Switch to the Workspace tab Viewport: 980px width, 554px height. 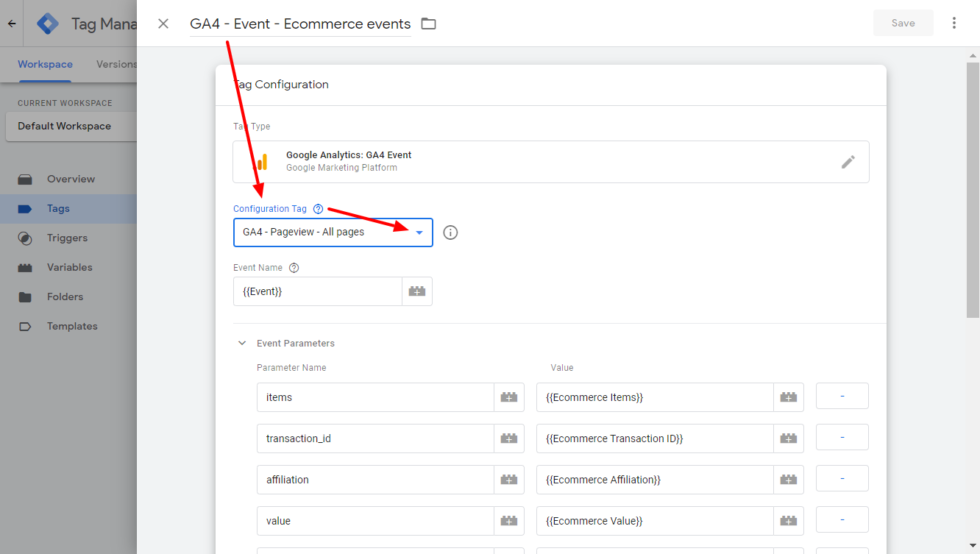click(x=45, y=64)
